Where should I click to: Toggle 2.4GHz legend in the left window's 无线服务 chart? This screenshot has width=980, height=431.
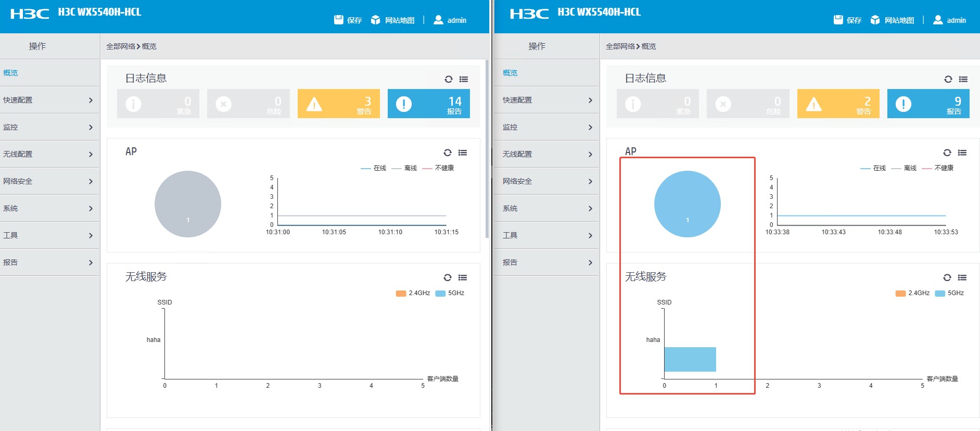point(413,293)
